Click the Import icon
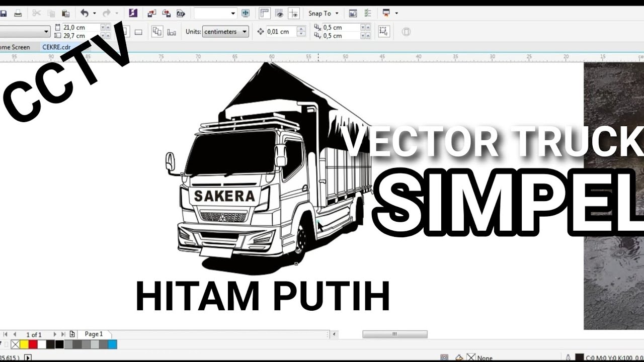Screen dimensions: 644x362 [152, 14]
